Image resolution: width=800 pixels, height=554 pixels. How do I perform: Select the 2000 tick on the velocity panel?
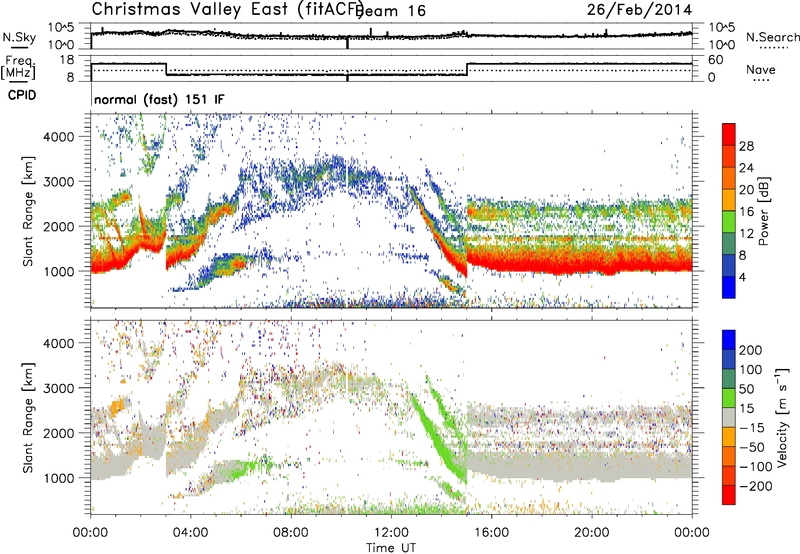pyautogui.click(x=58, y=433)
